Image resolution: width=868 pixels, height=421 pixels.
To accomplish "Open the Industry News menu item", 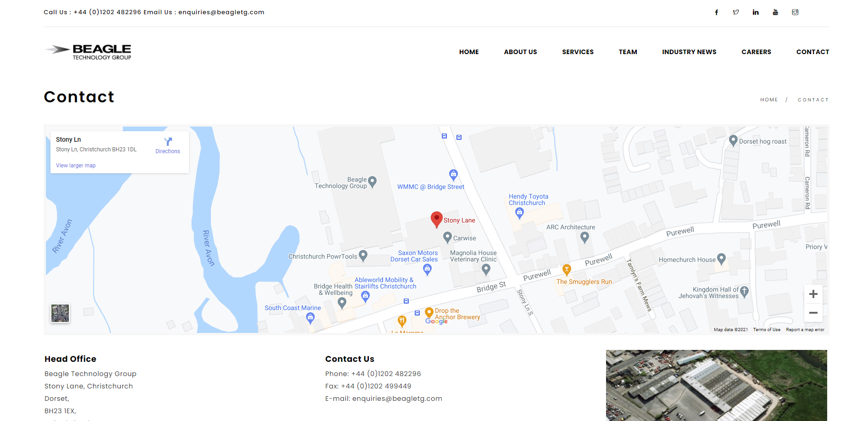I will 689,52.
